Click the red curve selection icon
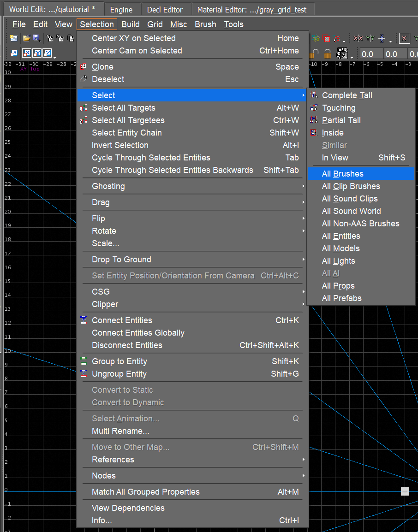 336,38
